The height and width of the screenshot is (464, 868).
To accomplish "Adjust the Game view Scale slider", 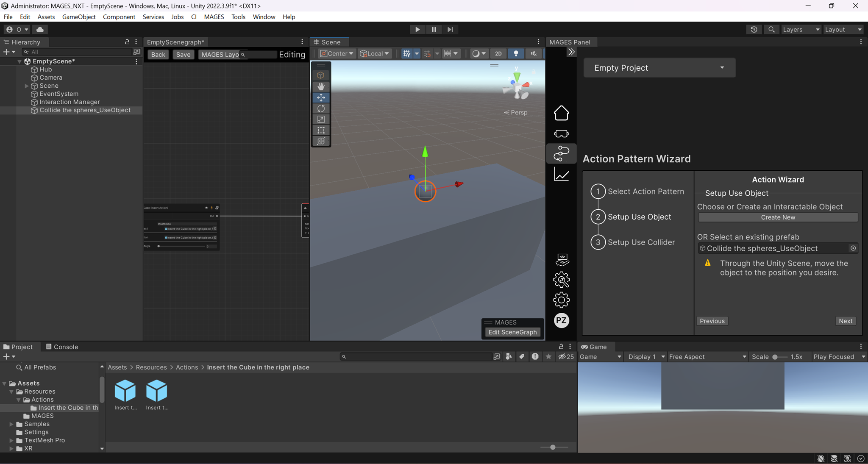I will coord(775,357).
